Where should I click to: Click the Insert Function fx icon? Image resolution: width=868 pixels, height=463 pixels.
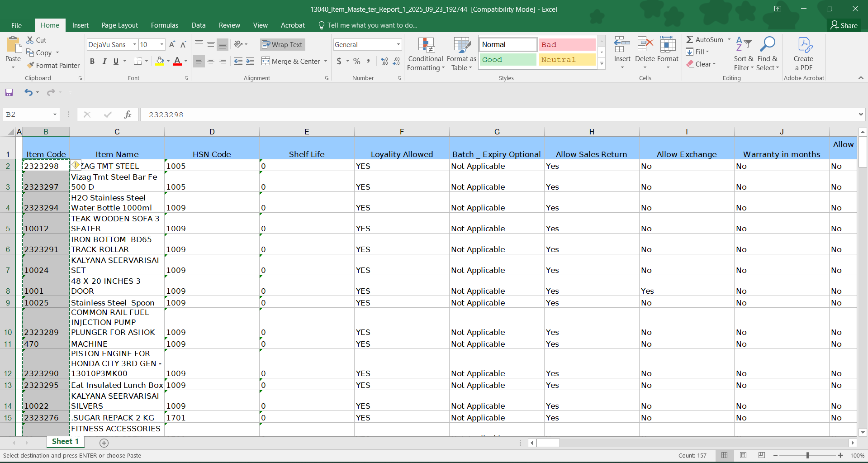tap(128, 115)
